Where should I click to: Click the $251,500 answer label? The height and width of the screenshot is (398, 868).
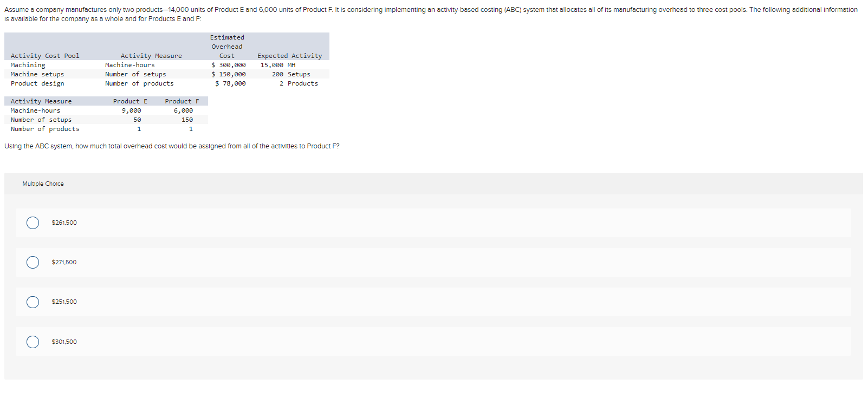tap(63, 302)
